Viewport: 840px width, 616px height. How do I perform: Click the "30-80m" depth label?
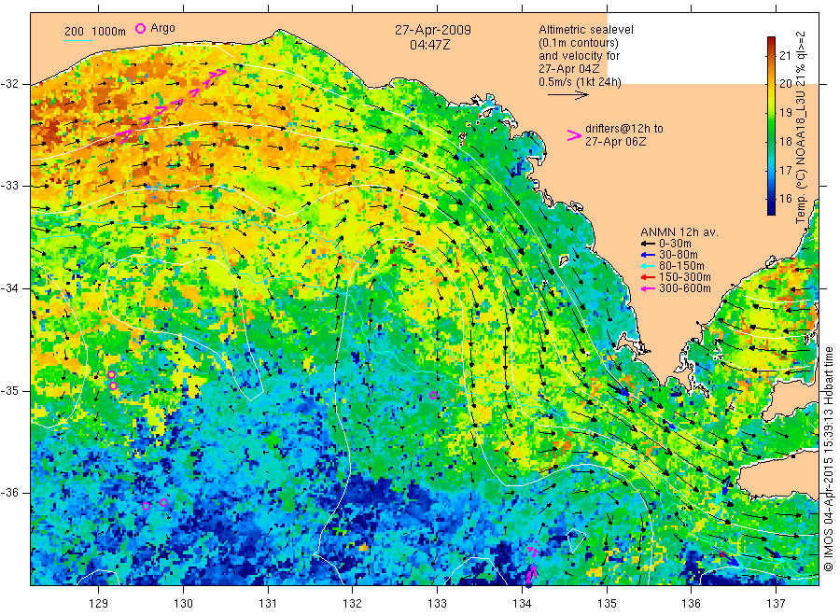(679, 255)
